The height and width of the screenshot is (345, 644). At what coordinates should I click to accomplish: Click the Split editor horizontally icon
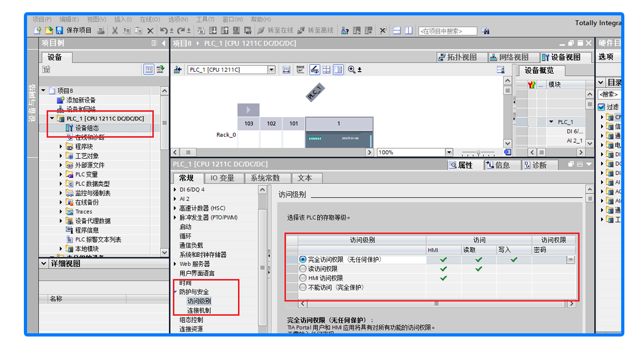click(397, 31)
